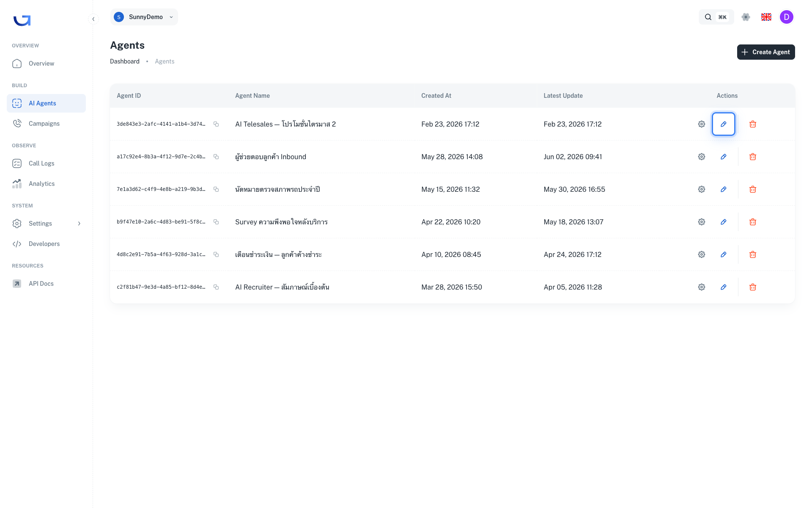Delete the AI Telesales agent

(753, 124)
